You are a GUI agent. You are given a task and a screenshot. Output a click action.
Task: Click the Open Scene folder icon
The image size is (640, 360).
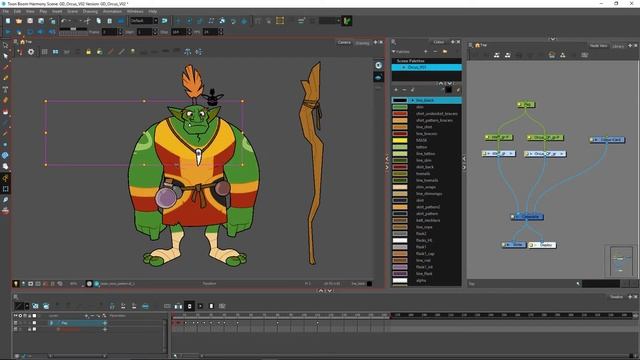[19, 21]
